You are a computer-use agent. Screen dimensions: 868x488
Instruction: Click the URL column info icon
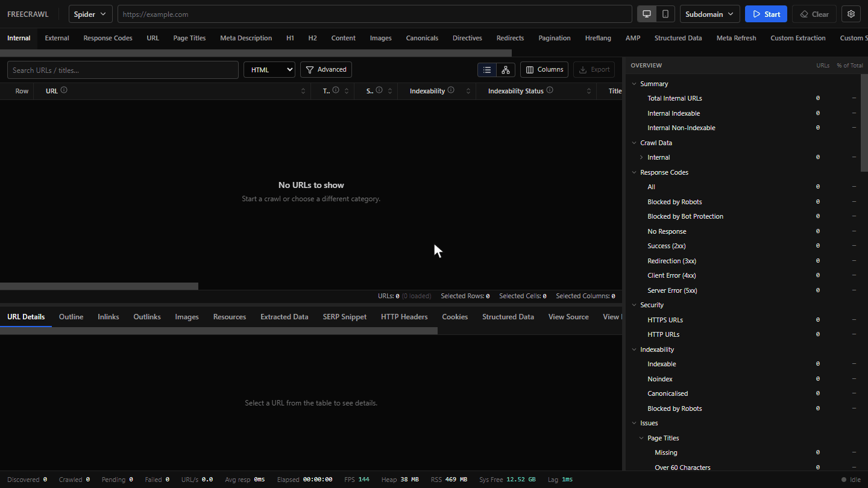[64, 90]
